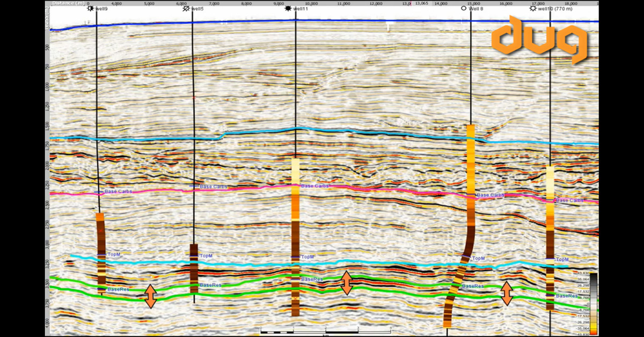Screen dimensions: 644x337
Task: Click the well11 filled well symbol
Action: coord(288,9)
